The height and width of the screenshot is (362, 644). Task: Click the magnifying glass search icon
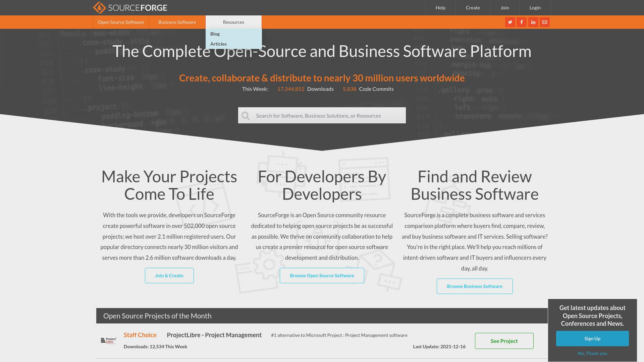pyautogui.click(x=246, y=116)
